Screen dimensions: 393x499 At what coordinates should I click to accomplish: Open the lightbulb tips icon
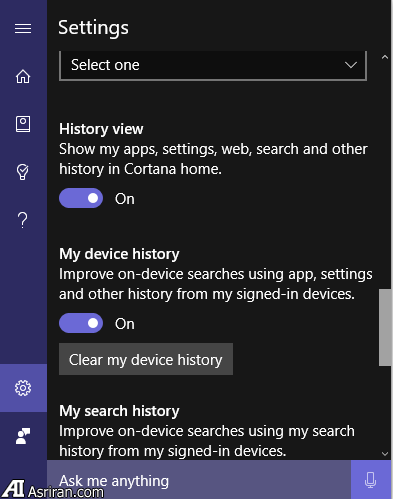click(x=23, y=172)
